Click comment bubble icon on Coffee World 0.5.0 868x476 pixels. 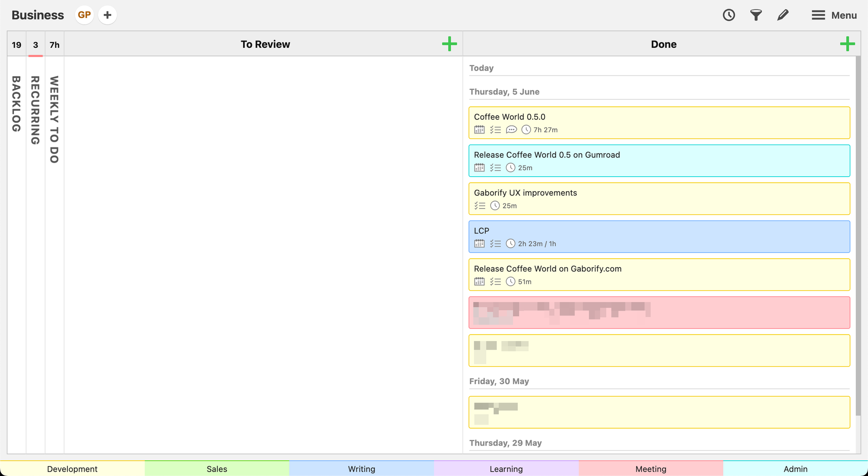[511, 130]
